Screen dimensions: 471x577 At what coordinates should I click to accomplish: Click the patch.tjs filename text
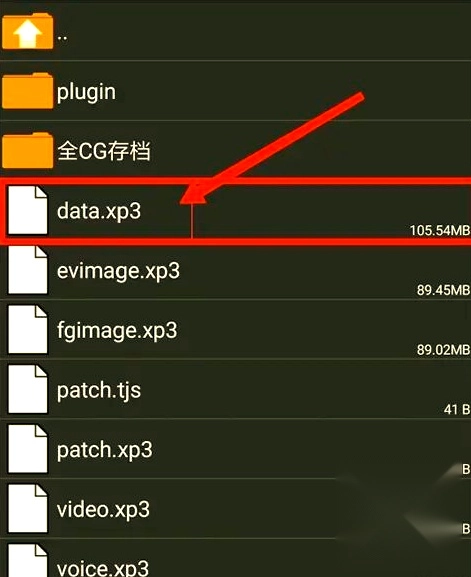coord(99,390)
